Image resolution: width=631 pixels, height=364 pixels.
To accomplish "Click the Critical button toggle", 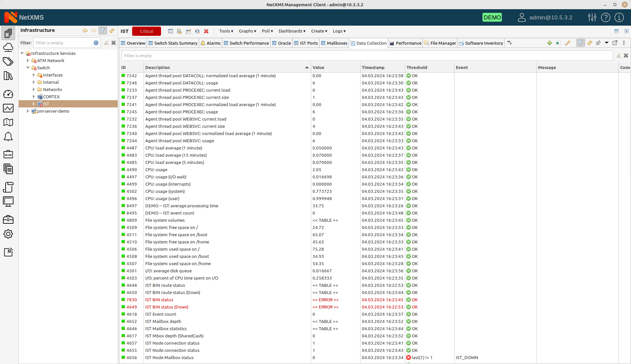I will click(147, 31).
